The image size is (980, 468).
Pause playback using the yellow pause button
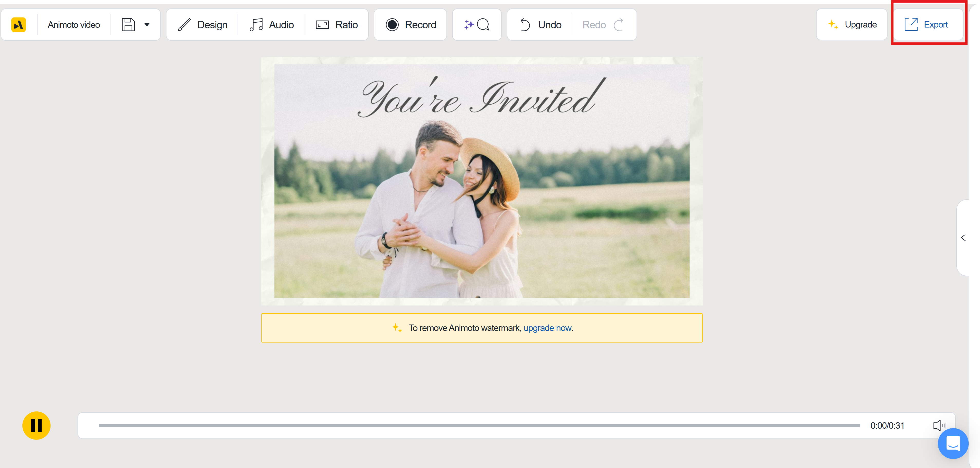[36, 425]
